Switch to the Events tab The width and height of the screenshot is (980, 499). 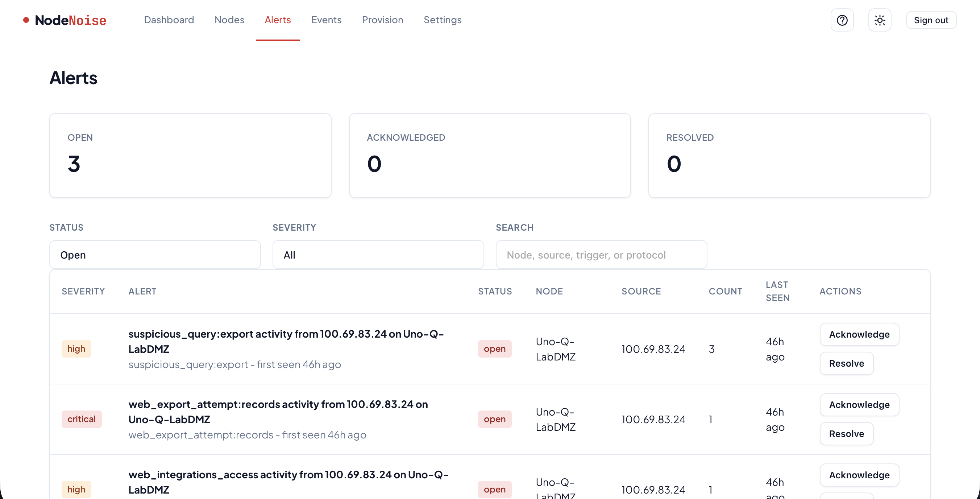click(327, 20)
